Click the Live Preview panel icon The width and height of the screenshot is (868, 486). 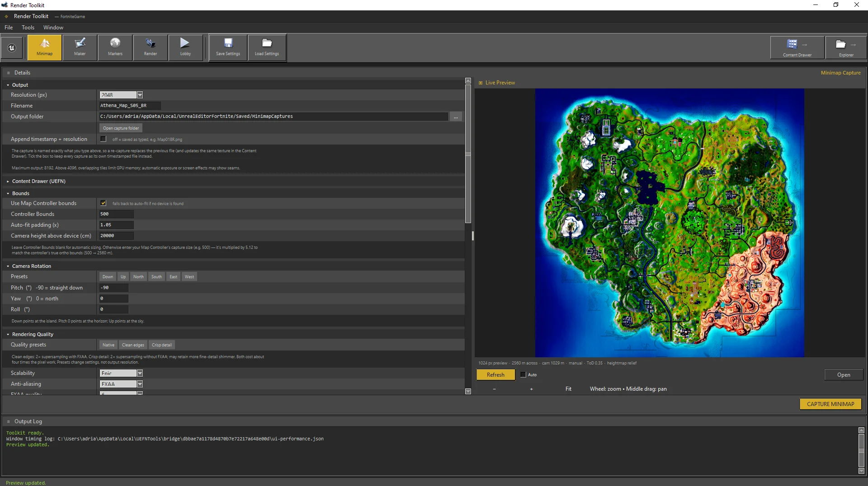(481, 83)
